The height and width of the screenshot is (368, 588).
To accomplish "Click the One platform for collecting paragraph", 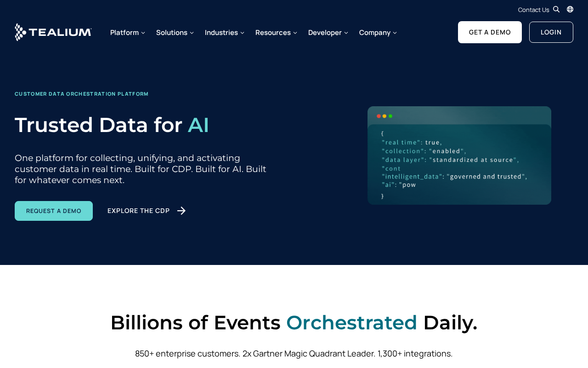I will pyautogui.click(x=141, y=169).
